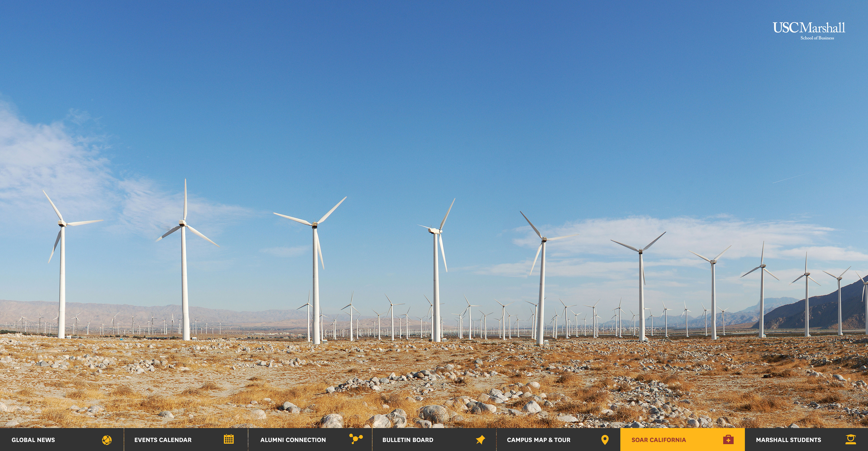Screen dimensions: 868x451
Task: Click the Soar California briefcase icon
Action: [x=728, y=439]
